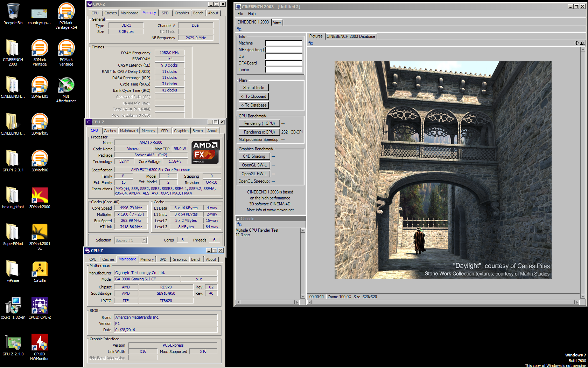
Task: Open GPU-Z.2.4.0 desktop icon
Action: [x=13, y=345]
